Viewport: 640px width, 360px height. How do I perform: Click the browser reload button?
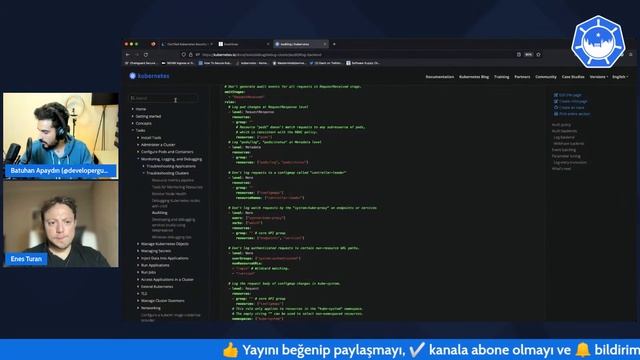[x=146, y=55]
